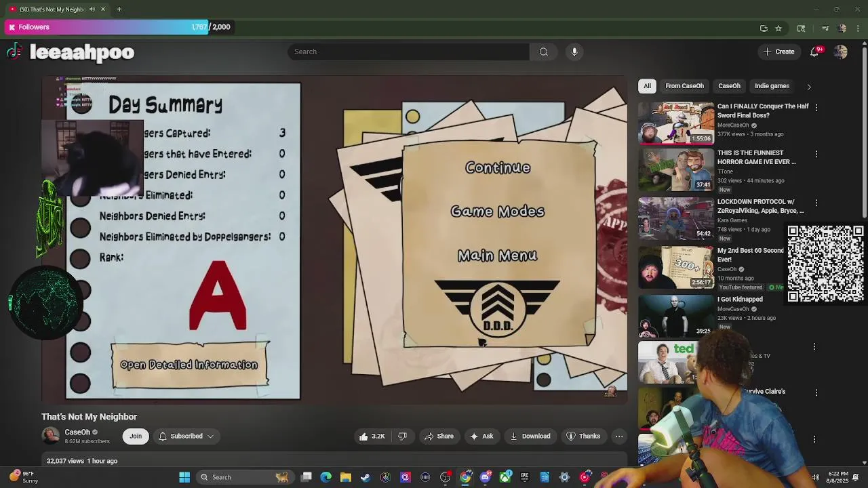Open Microsoft Edge from taskbar
The image size is (868, 488).
pyautogui.click(x=326, y=477)
